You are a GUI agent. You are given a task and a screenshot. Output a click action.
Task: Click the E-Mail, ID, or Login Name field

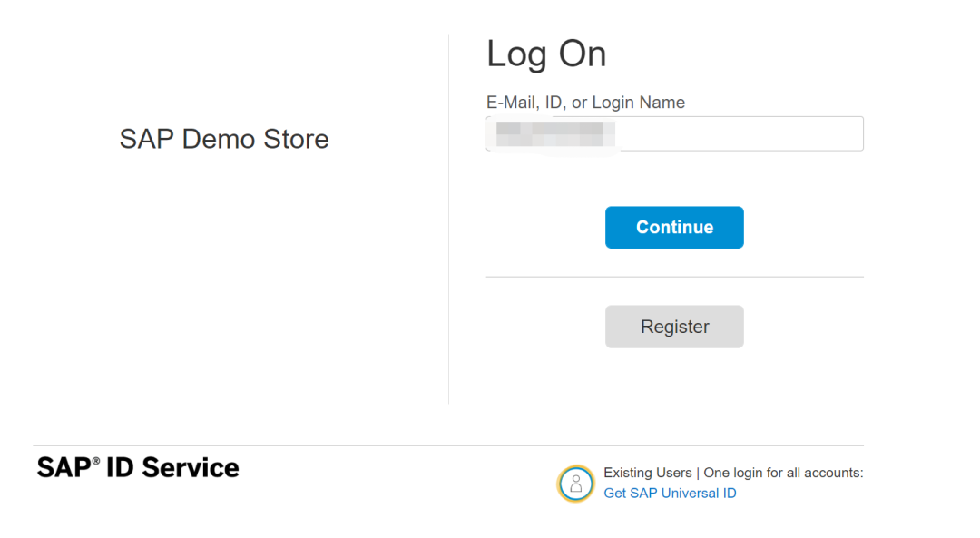coord(674,133)
